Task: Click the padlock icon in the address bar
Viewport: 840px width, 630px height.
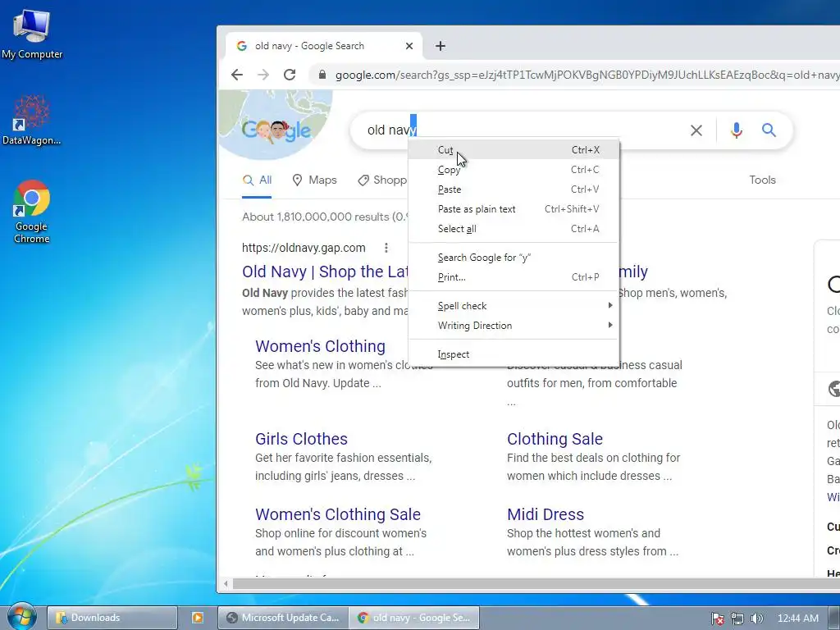Action: pos(322,75)
